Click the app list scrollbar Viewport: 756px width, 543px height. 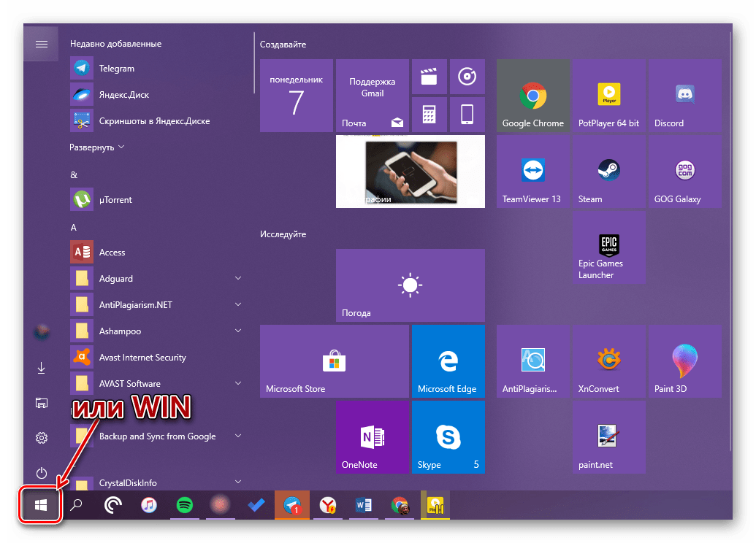coord(254,63)
